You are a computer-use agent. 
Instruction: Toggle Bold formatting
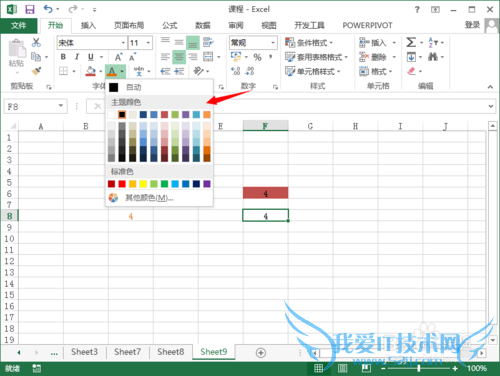tap(63, 57)
